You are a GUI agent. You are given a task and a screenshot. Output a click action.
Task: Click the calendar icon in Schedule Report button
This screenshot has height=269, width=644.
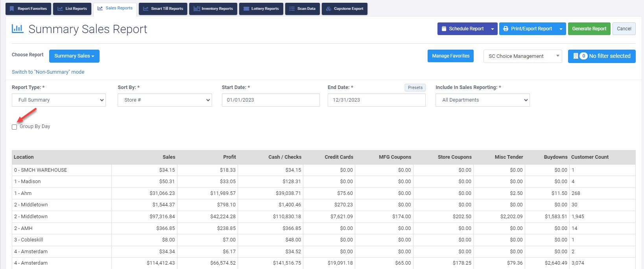(x=444, y=29)
